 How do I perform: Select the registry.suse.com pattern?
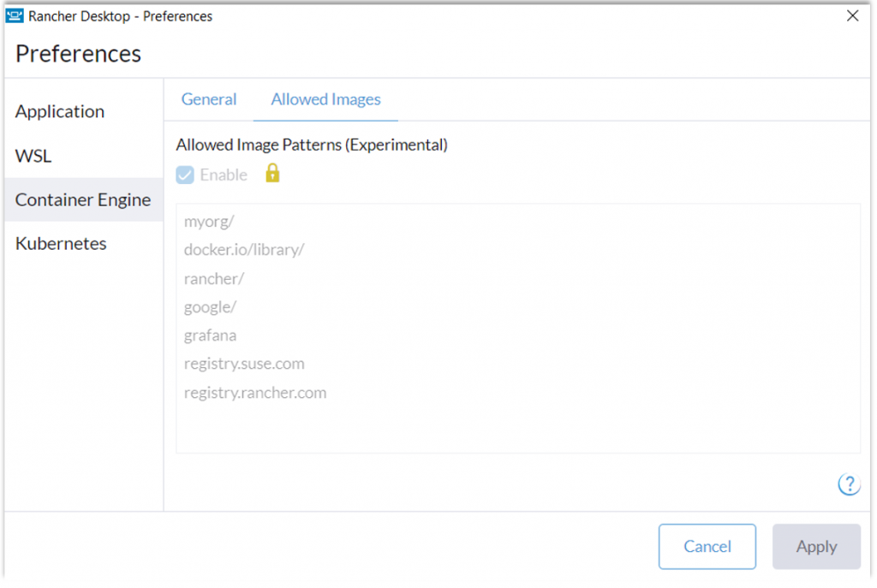click(x=244, y=364)
